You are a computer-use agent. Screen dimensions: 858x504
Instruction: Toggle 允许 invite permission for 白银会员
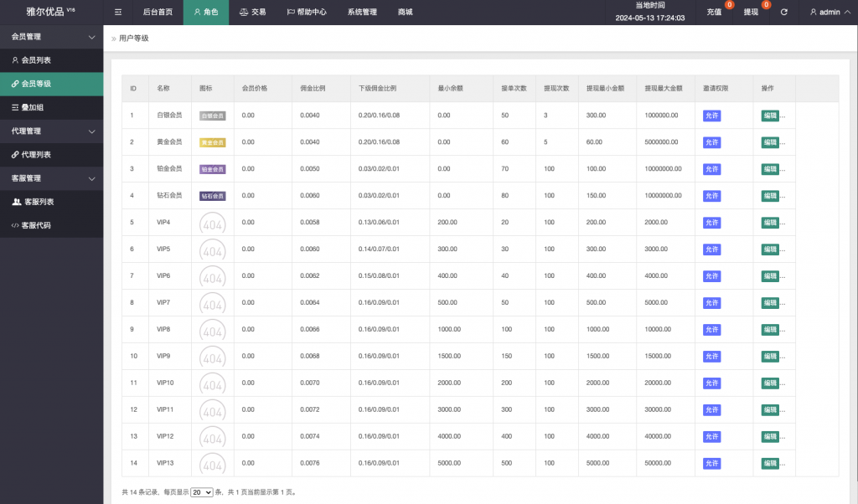(x=711, y=116)
